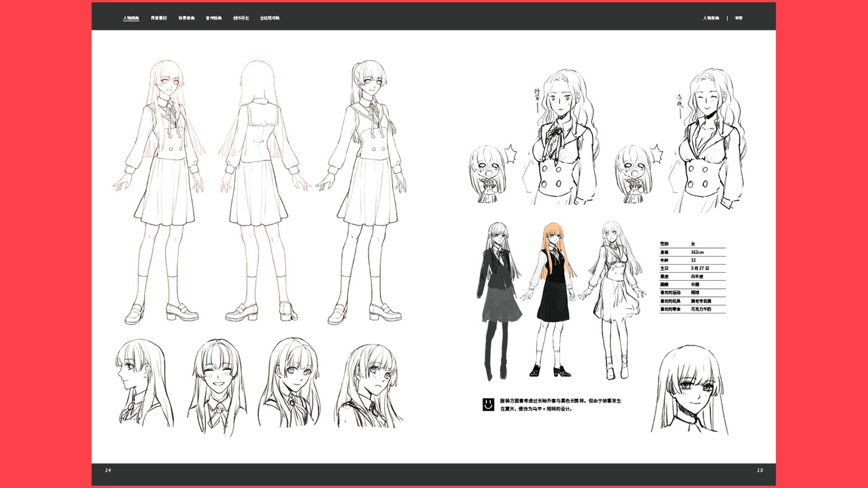This screenshot has height=488, width=868.
Task: Open the 创作回忆 tab
Action: click(241, 18)
